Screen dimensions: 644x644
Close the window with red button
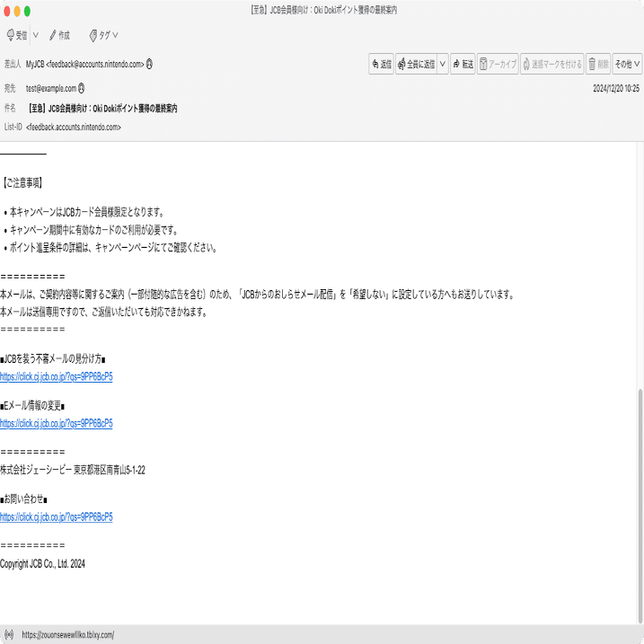click(x=7, y=11)
